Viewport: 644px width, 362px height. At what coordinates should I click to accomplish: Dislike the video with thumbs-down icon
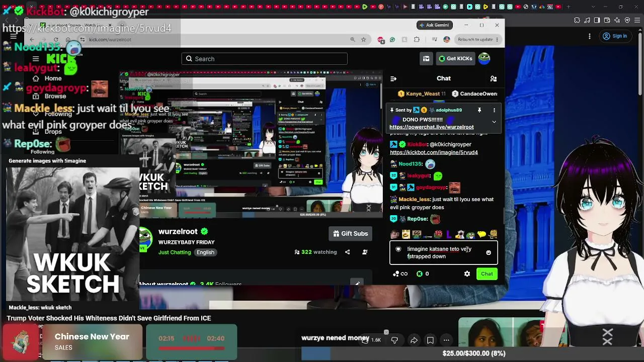point(394,340)
